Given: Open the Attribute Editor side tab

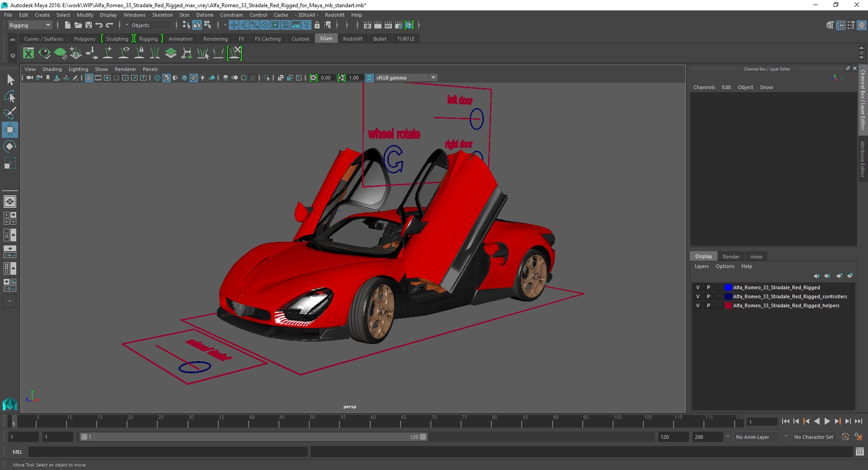Looking at the screenshot, I should (x=863, y=158).
